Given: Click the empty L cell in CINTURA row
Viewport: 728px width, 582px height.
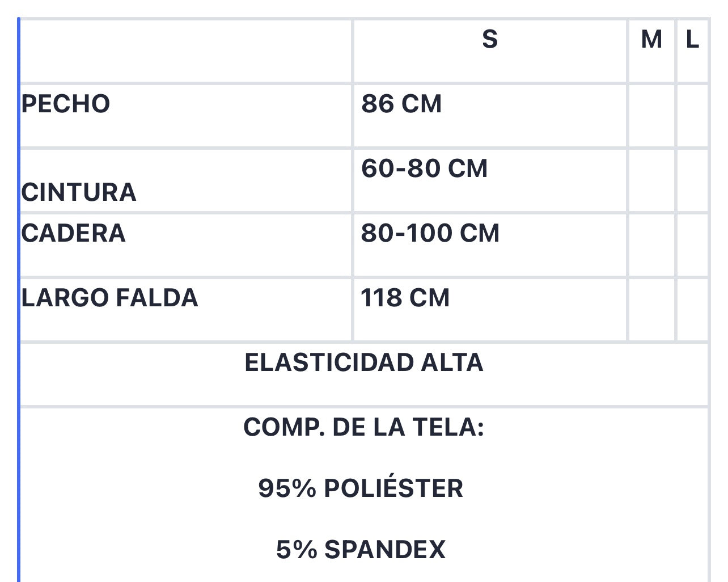Looking at the screenshot, I should pyautogui.click(x=692, y=180).
